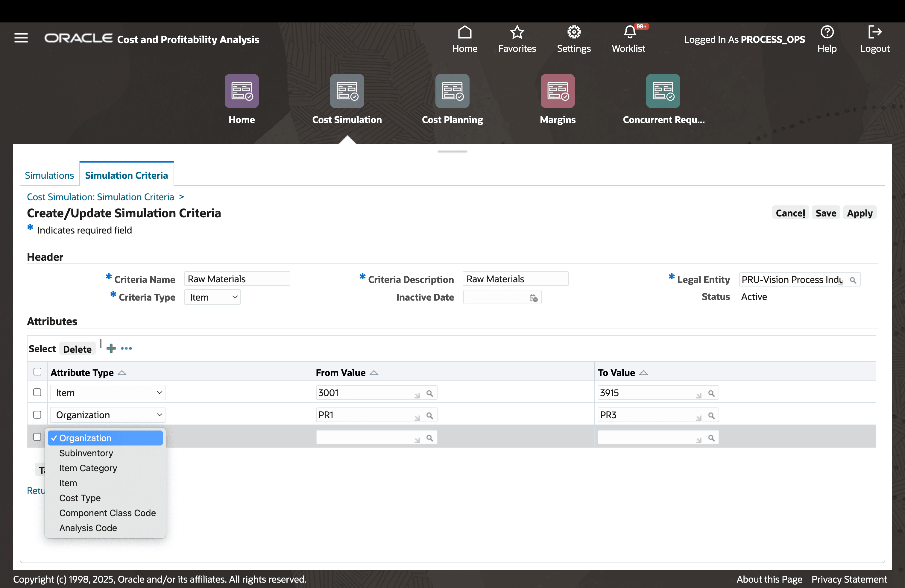Click the Legal Entity search magnifier
905x588 pixels.
[853, 280]
